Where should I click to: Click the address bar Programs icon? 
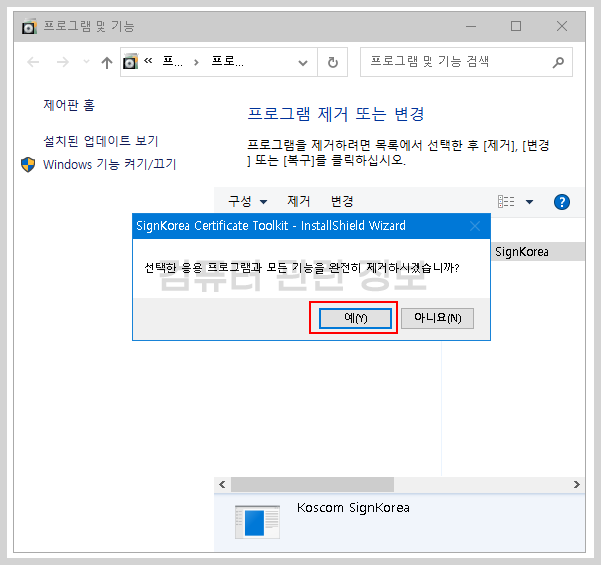click(130, 62)
